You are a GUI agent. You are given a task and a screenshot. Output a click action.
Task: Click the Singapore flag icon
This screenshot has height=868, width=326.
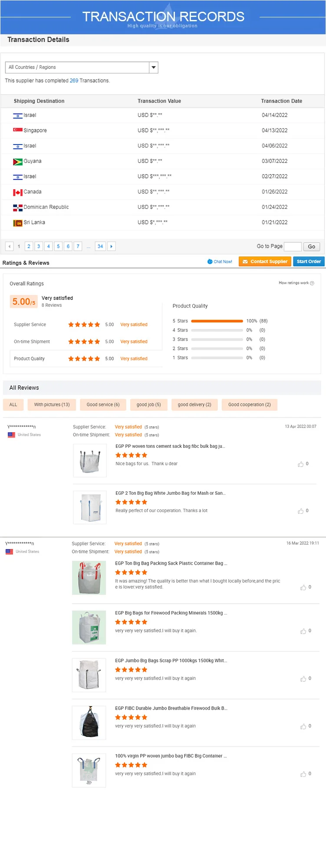click(18, 130)
